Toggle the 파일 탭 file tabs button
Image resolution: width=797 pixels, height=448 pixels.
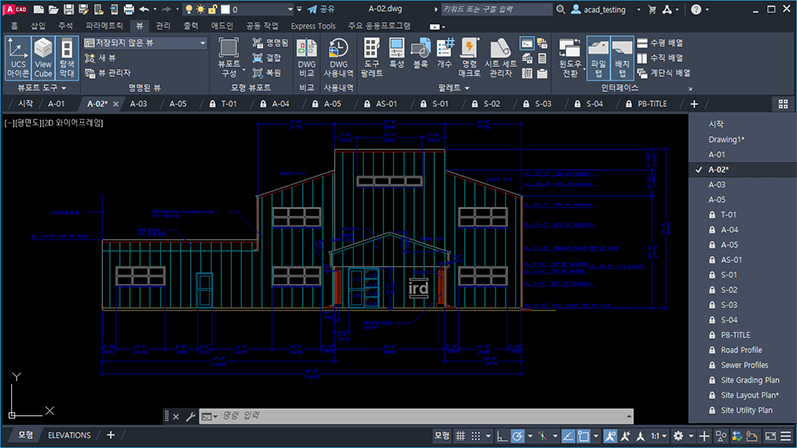pyautogui.click(x=598, y=58)
